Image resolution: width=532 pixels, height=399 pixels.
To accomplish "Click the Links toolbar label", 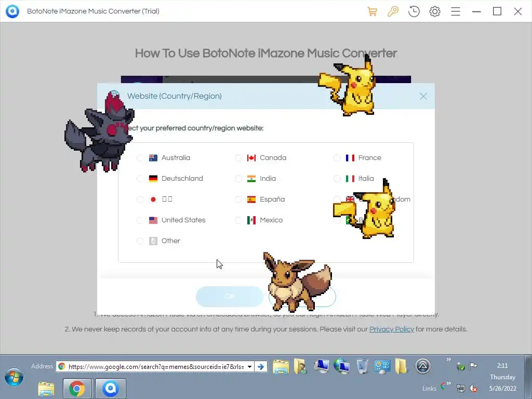I will tap(429, 389).
